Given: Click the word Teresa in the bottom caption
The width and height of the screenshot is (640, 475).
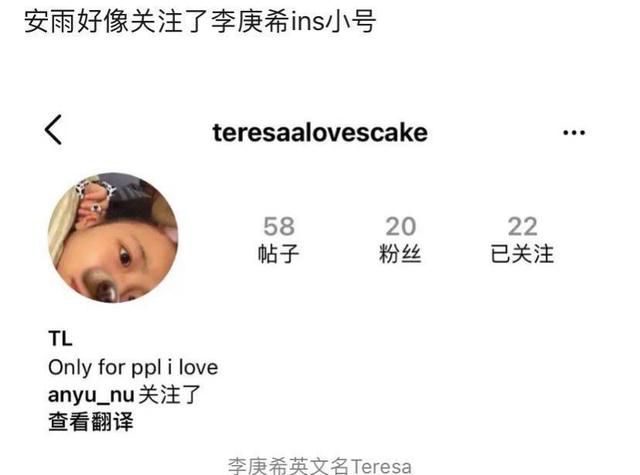Looking at the screenshot, I should 381,466.
